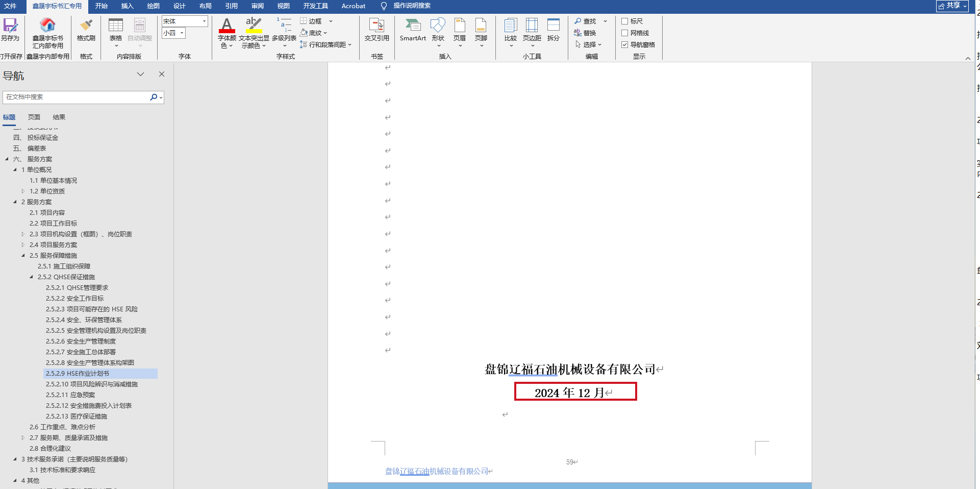Viewport: 980px width, 489px height.
Task: Jump to heading 1.1 单位基本情况
Action: [54, 181]
